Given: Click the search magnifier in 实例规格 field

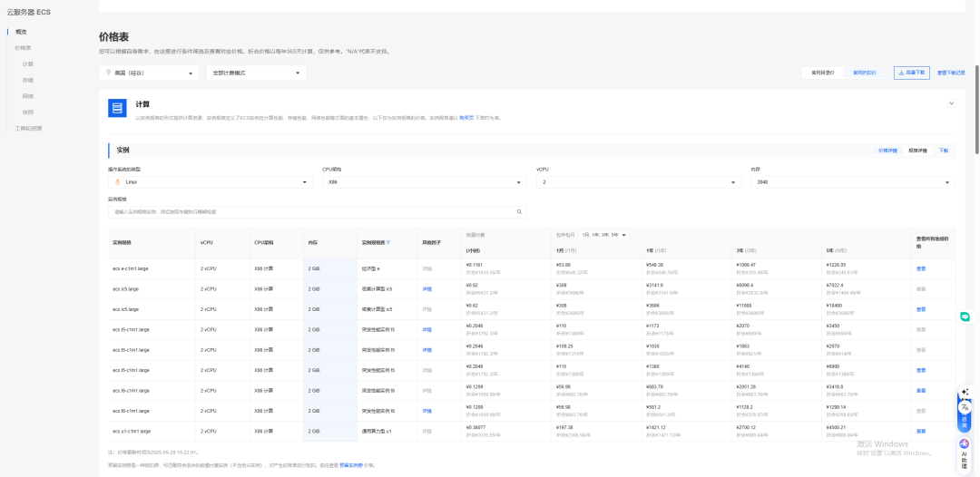Looking at the screenshot, I should tap(520, 211).
